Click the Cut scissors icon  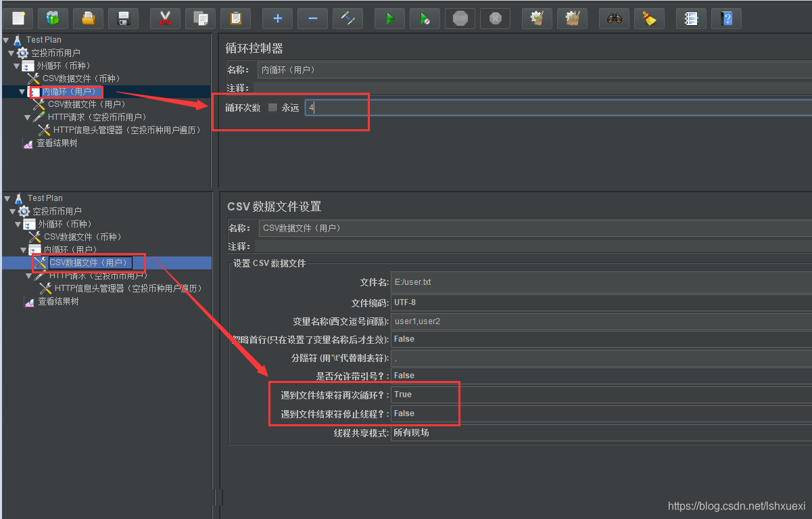click(165, 18)
